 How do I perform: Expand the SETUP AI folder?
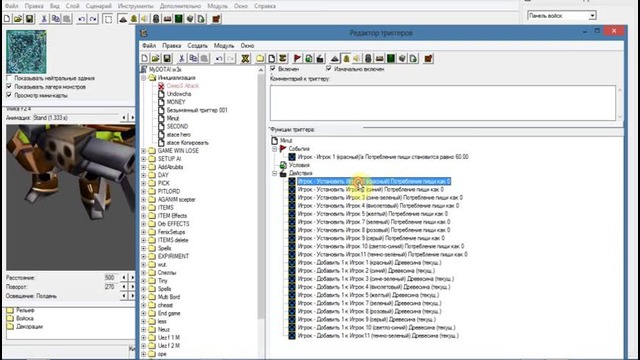click(x=144, y=159)
